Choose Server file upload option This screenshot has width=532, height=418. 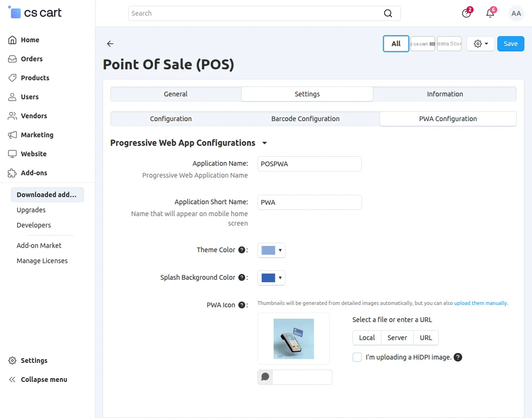(x=397, y=338)
